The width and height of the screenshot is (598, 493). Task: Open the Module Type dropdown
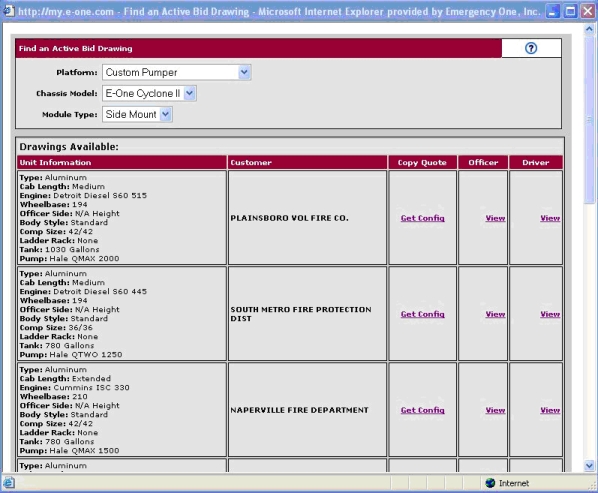tap(165, 114)
